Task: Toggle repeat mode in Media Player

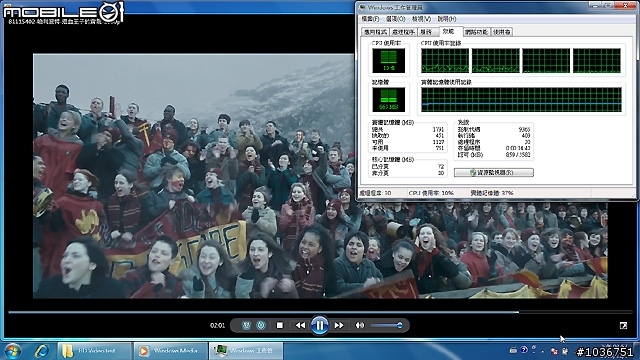Action: 261,325
